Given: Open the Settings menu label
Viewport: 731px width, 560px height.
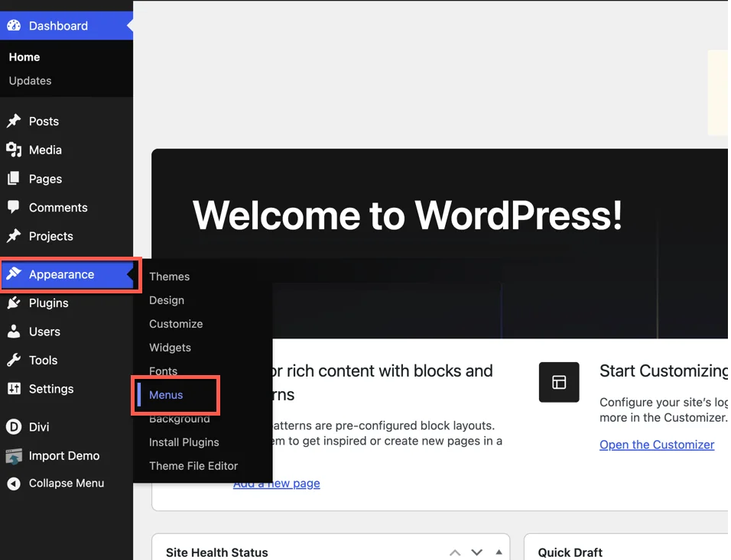Looking at the screenshot, I should [x=51, y=389].
